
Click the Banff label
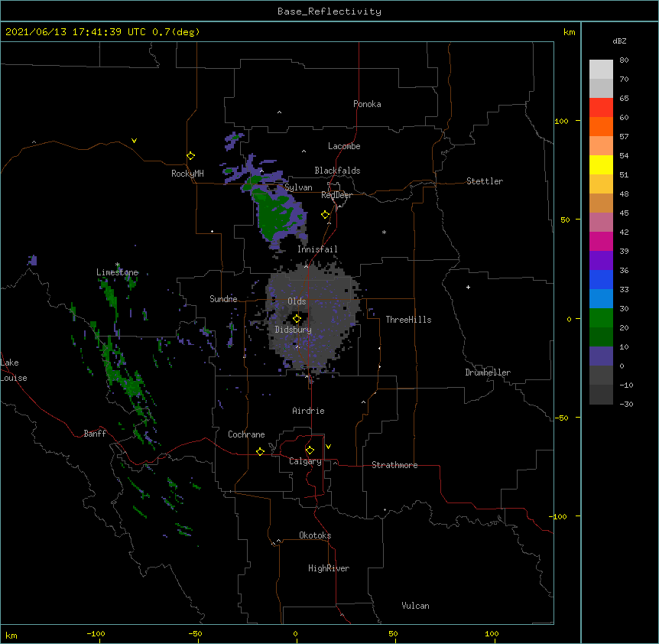coord(95,434)
